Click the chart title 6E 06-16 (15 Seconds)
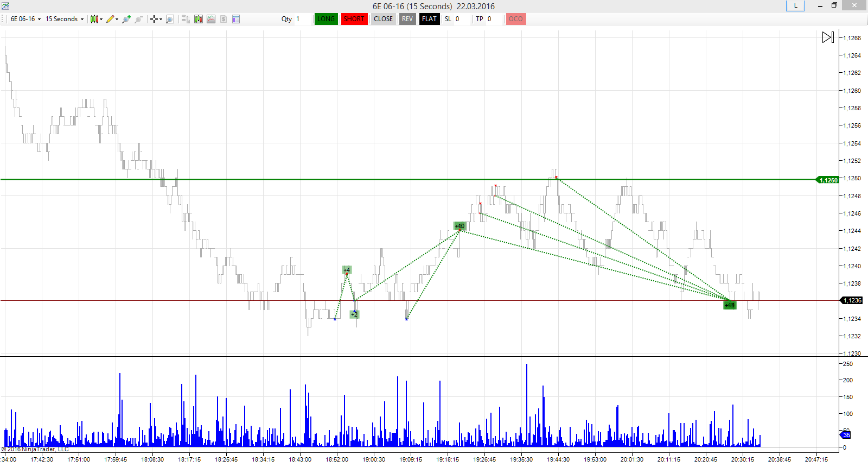 click(412, 6)
